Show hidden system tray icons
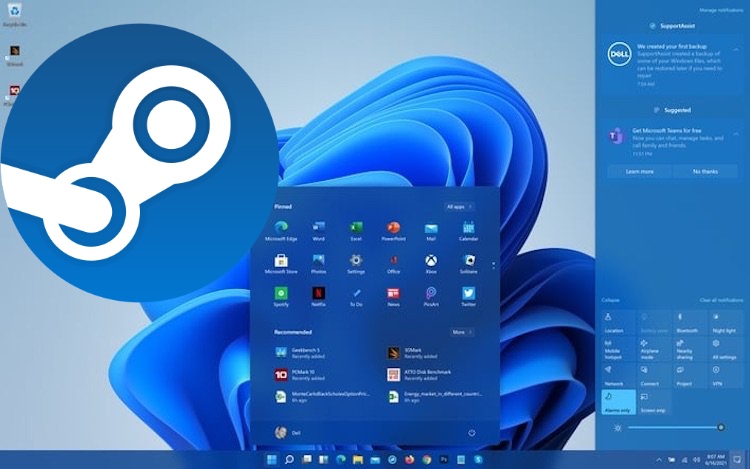 click(659, 460)
